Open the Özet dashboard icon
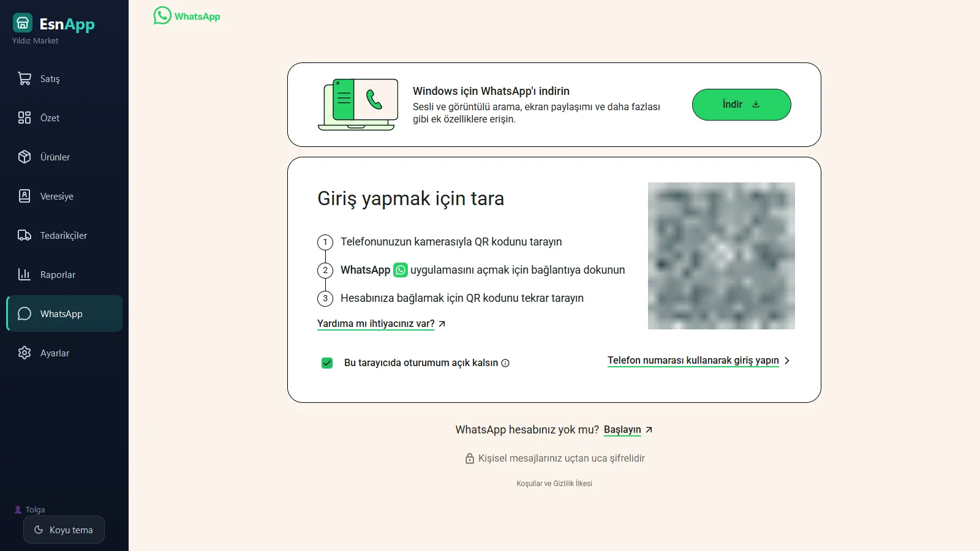 coord(24,118)
